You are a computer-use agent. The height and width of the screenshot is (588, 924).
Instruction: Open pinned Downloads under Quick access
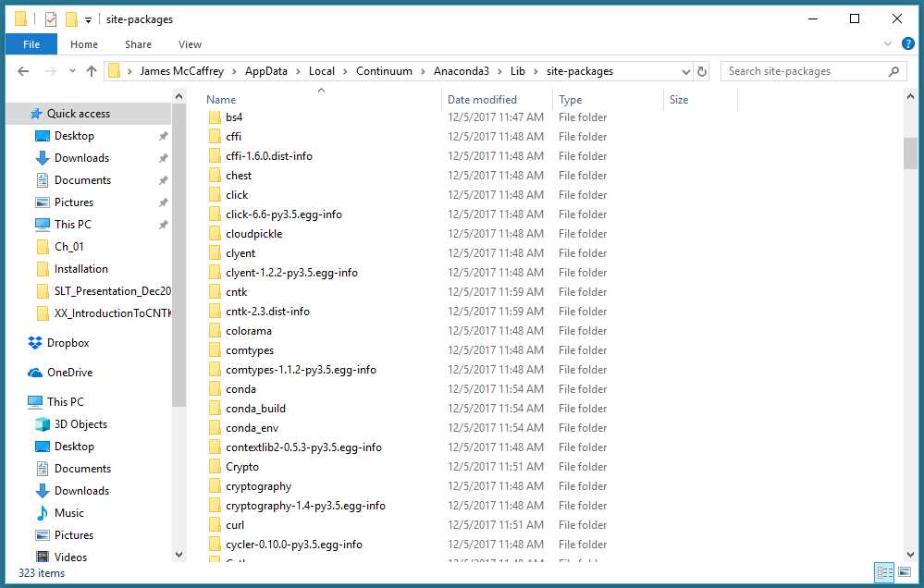pyautogui.click(x=82, y=158)
